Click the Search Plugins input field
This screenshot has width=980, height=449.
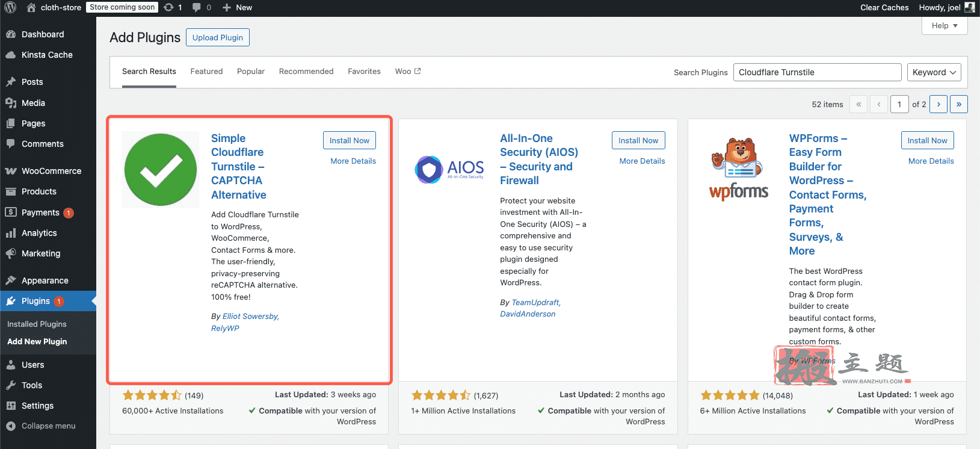click(x=817, y=72)
